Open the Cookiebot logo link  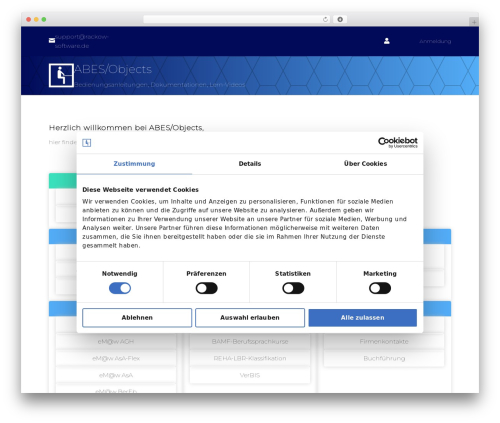click(x=398, y=142)
